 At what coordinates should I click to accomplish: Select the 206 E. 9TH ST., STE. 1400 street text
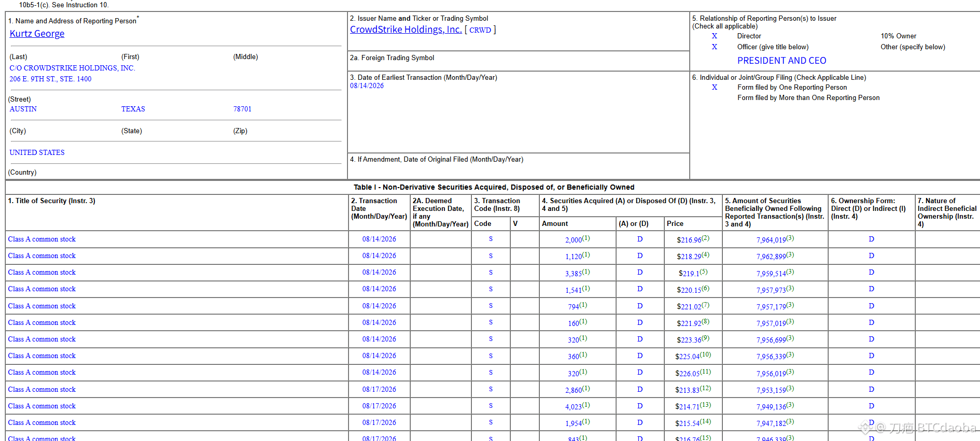(50, 79)
